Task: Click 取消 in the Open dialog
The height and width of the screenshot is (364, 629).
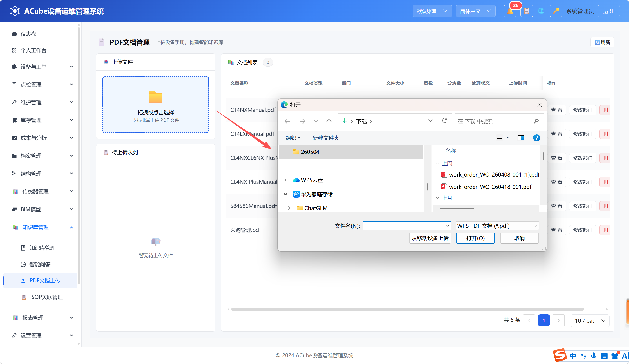Action: 519,238
